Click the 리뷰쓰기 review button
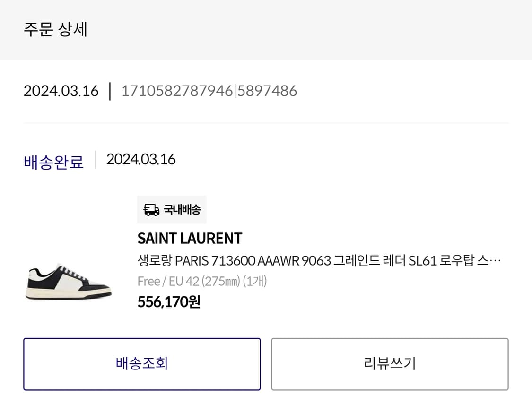This screenshot has width=532, height=412. point(390,364)
